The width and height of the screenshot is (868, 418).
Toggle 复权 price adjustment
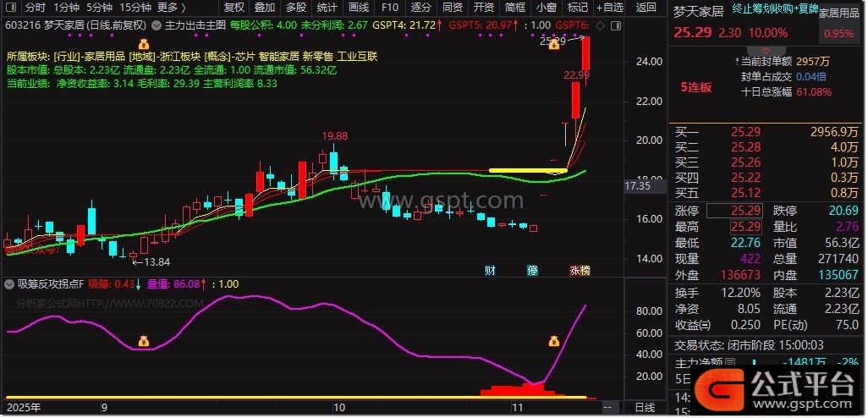[233, 8]
